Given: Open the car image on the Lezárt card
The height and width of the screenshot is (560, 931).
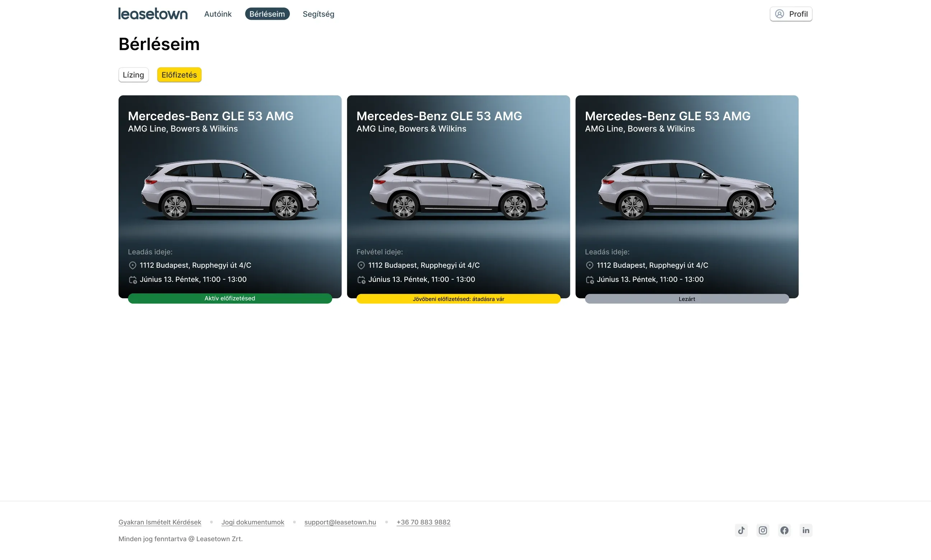Looking at the screenshot, I should pos(687,190).
